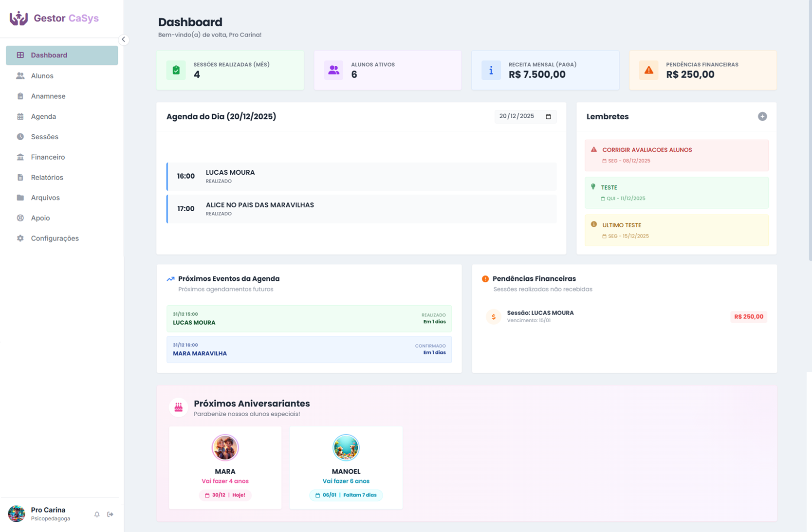Log out using the sign-out icon
Image resolution: width=812 pixels, height=532 pixels.
click(x=111, y=514)
